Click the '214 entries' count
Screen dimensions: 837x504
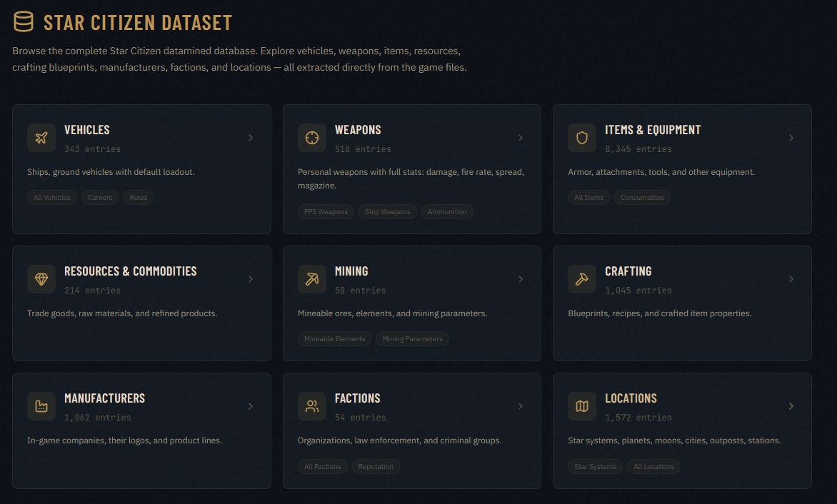click(92, 291)
